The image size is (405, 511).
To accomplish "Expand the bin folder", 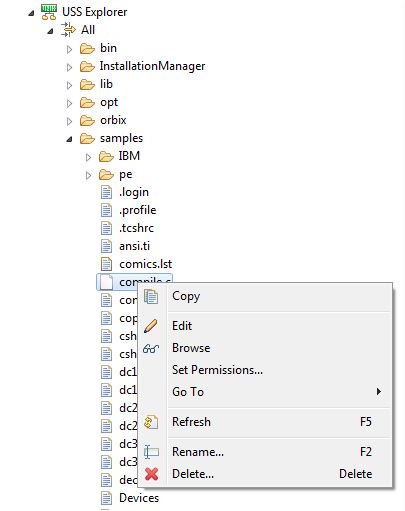I will click(69, 50).
